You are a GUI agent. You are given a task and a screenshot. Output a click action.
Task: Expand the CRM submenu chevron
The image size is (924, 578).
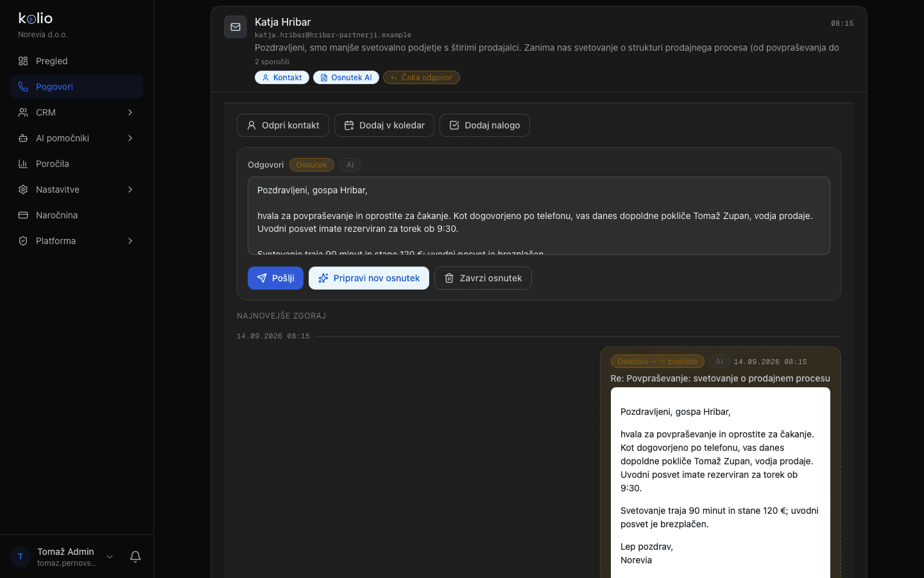(x=130, y=112)
